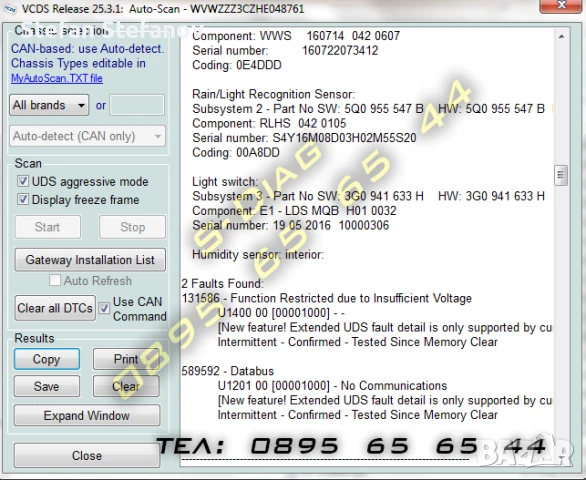586x480 pixels.
Task: Select text 'Serial number: S4Y16M08D03H02M55S20'
Action: coord(304,138)
